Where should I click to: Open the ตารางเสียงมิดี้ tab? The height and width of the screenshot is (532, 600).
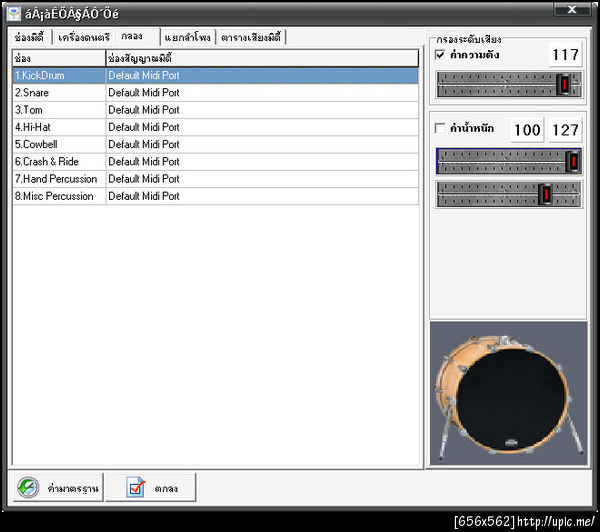[x=251, y=37]
